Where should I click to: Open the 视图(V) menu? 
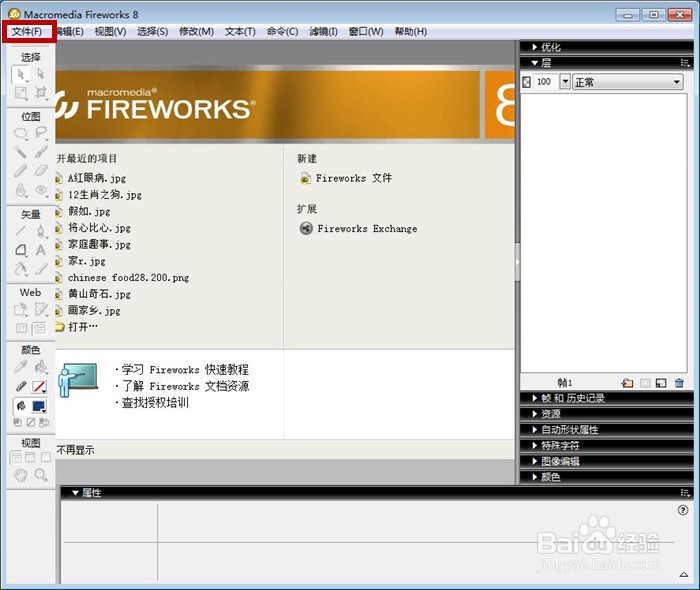tap(110, 31)
